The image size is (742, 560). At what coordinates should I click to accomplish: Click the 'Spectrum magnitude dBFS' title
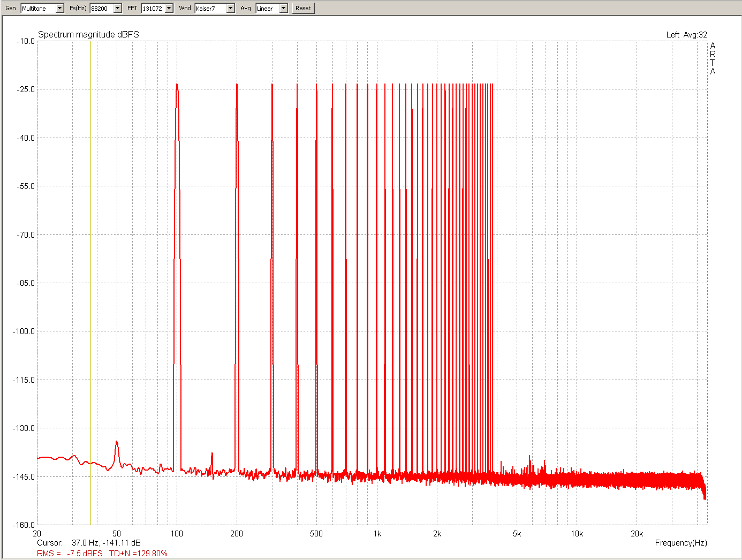pos(88,34)
